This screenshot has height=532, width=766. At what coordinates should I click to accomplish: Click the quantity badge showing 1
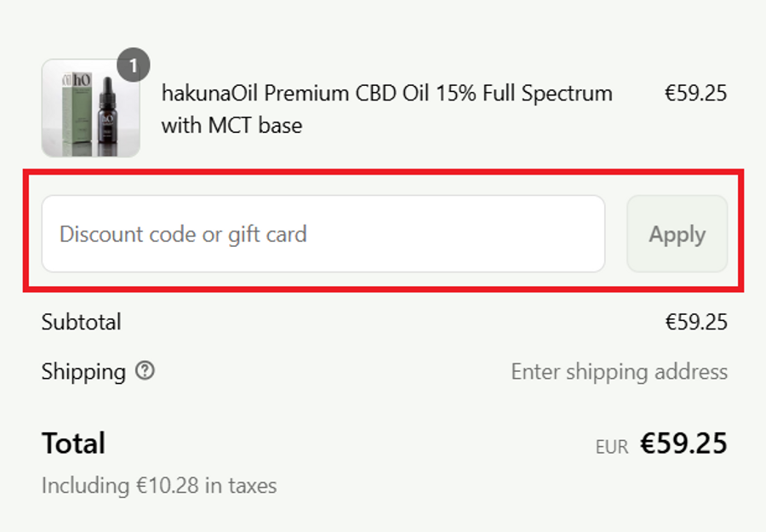(x=133, y=66)
